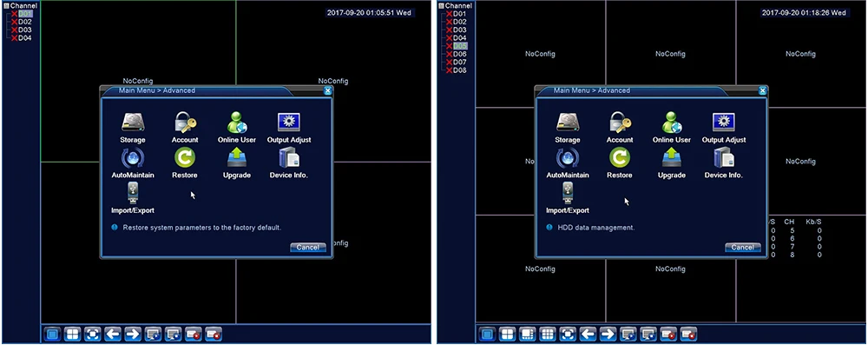Toggle full screen on the left screen
The image size is (868, 345).
[93, 334]
